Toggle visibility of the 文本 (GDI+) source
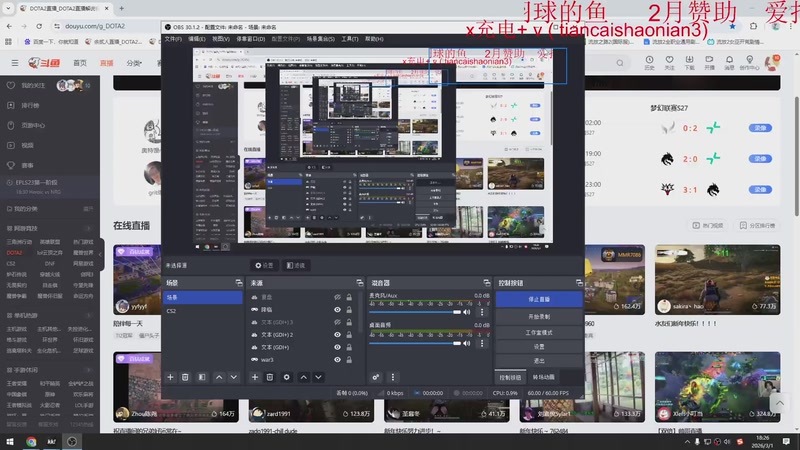The image size is (800, 450). 337,347
